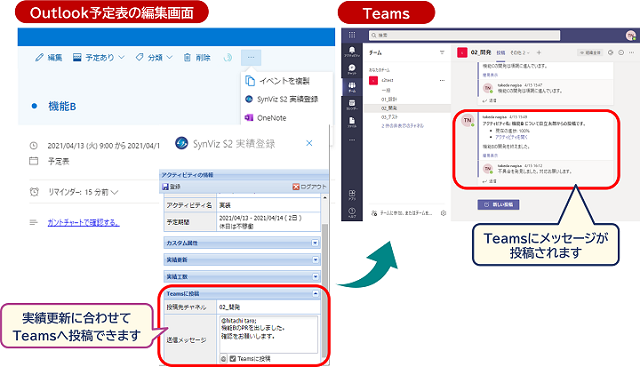This screenshot has height=367, width=640.
Task: Select SynViz S2 実績登録 menu entry
Action: [282, 99]
